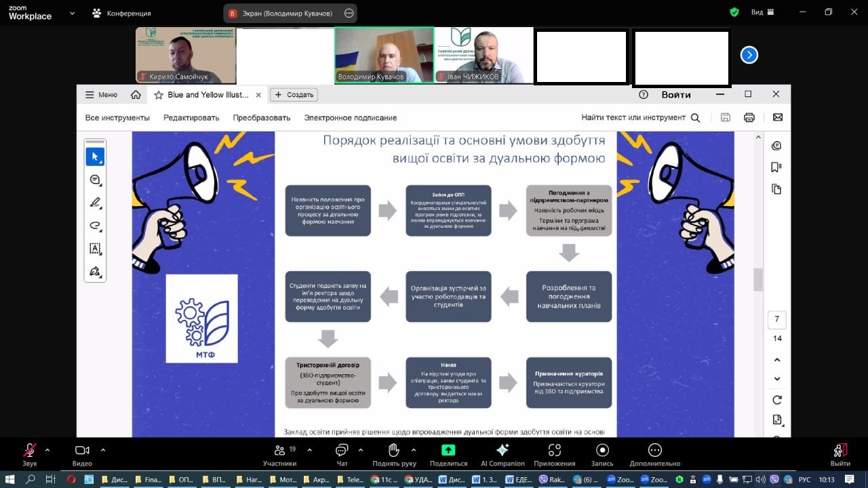This screenshot has width=868, height=488.
Task: Open the Все инструменты menu
Action: (117, 117)
